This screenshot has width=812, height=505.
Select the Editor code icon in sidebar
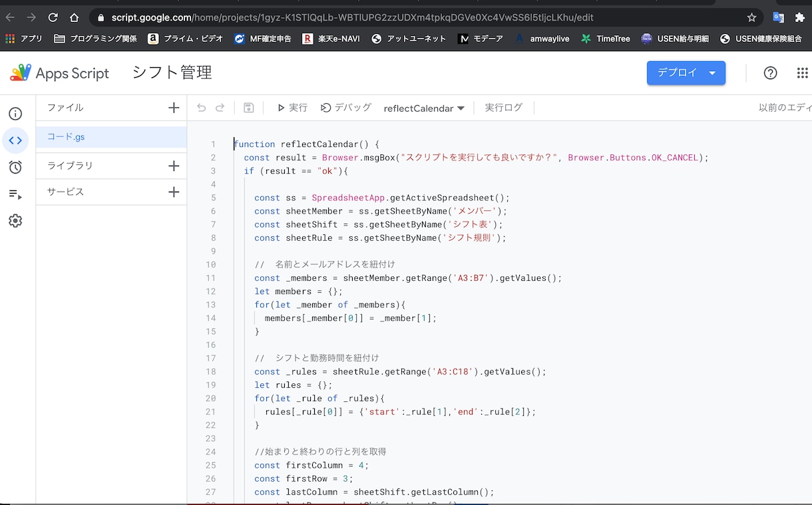(x=15, y=140)
